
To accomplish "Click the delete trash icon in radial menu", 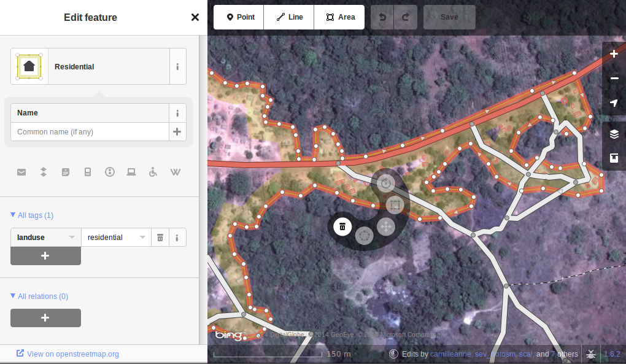I will [342, 227].
